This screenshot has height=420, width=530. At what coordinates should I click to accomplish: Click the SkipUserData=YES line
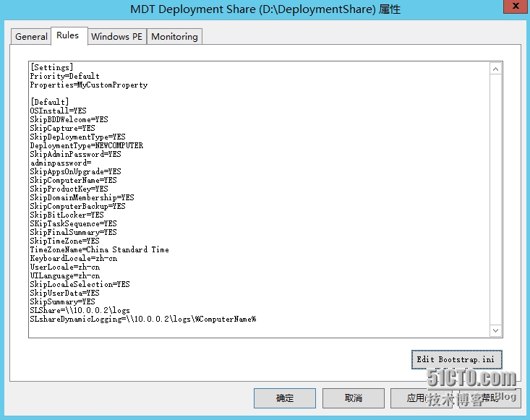[x=64, y=293]
